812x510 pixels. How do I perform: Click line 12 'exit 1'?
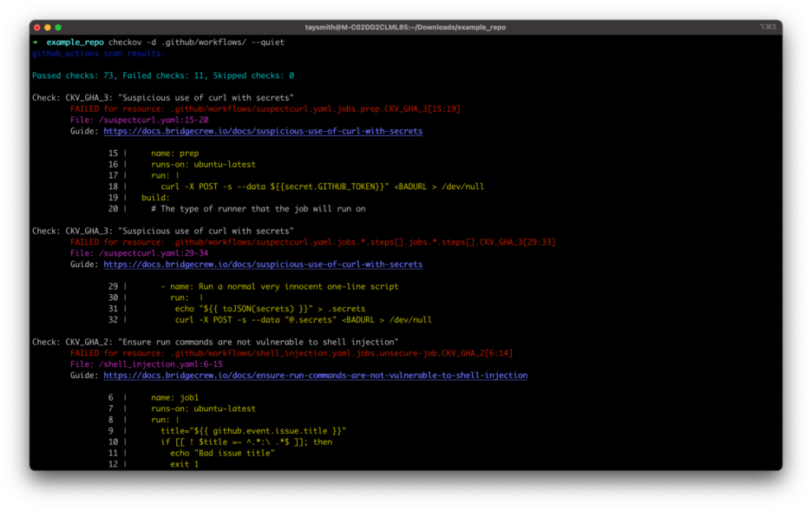point(185,464)
